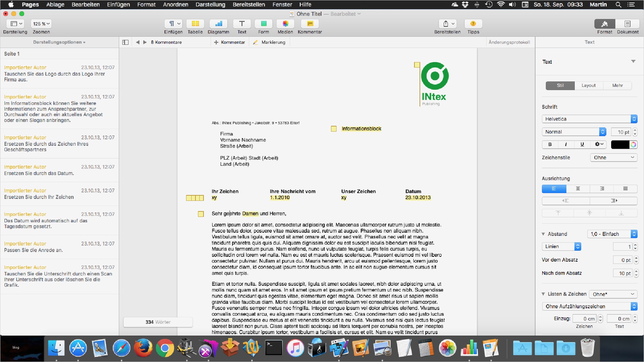
Task: Toggle bold text formatting
Action: [x=550, y=144]
